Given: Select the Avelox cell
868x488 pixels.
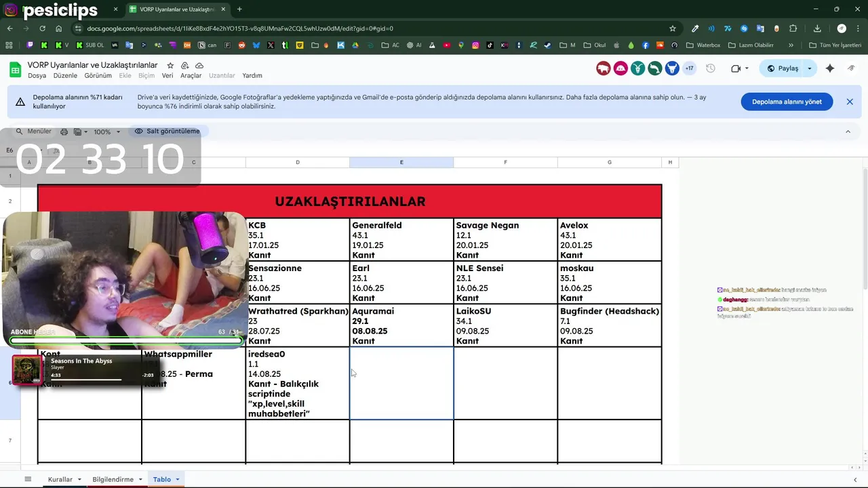Looking at the screenshot, I should [610, 239].
